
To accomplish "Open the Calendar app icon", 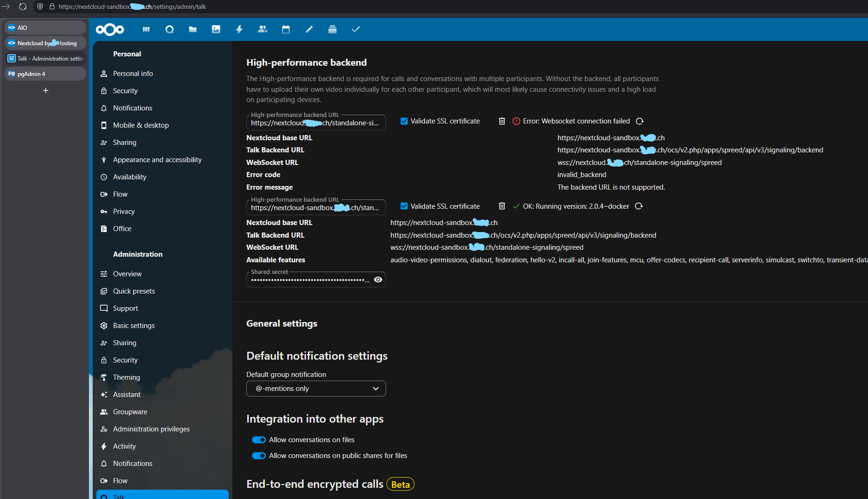I will coord(286,29).
